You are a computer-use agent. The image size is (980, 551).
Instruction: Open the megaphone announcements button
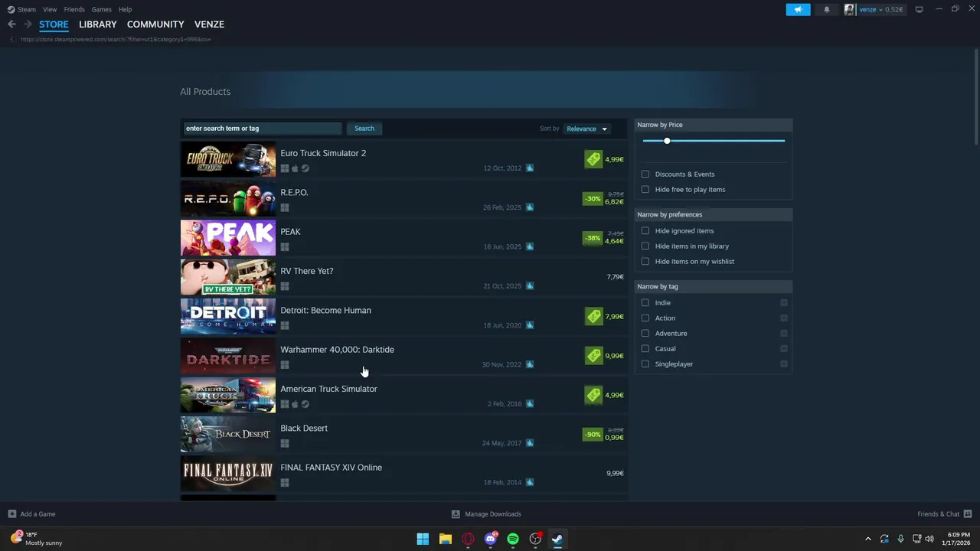[798, 9]
